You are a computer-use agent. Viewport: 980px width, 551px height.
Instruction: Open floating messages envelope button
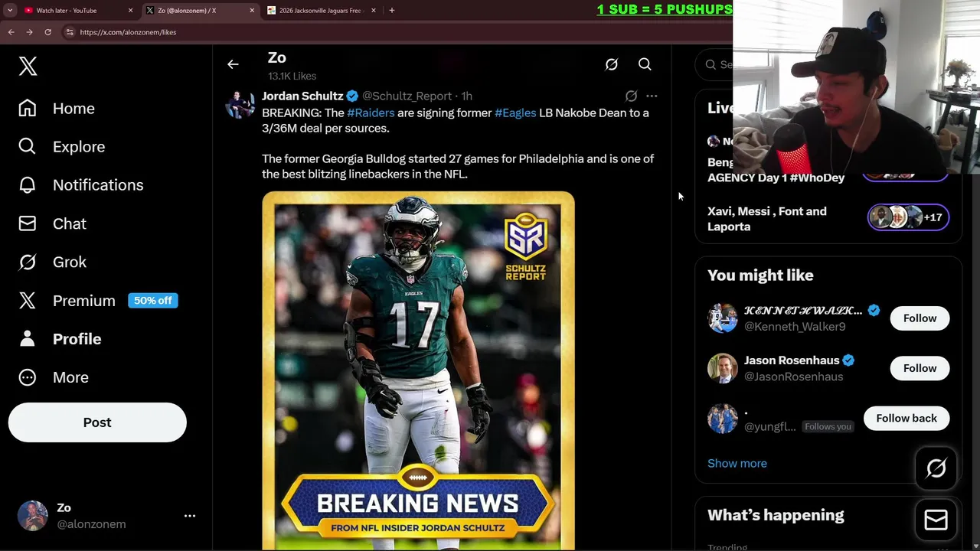point(936,520)
